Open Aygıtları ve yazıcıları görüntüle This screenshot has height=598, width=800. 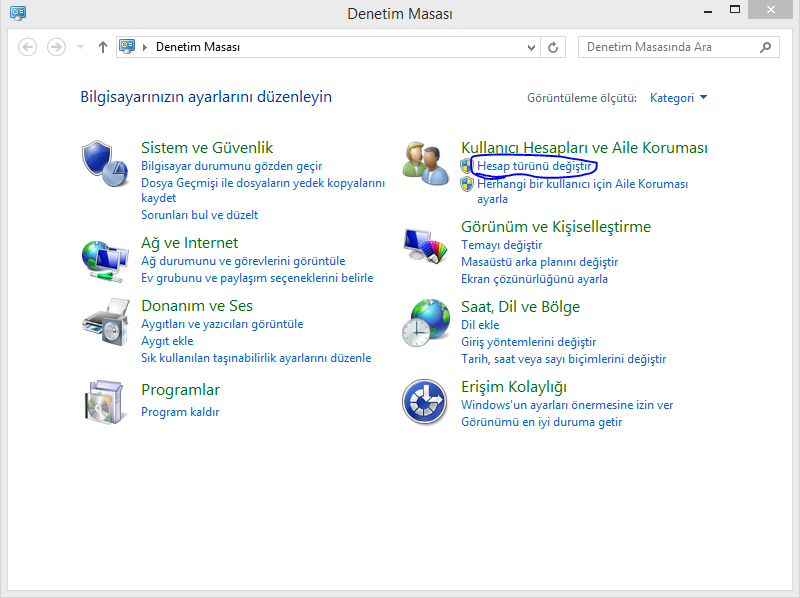pos(222,324)
